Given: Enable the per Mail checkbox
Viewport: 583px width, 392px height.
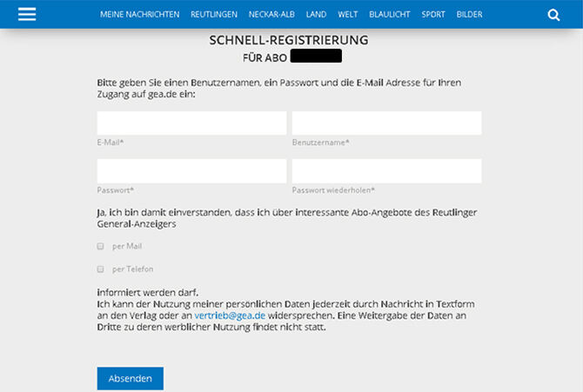Looking at the screenshot, I should 101,246.
